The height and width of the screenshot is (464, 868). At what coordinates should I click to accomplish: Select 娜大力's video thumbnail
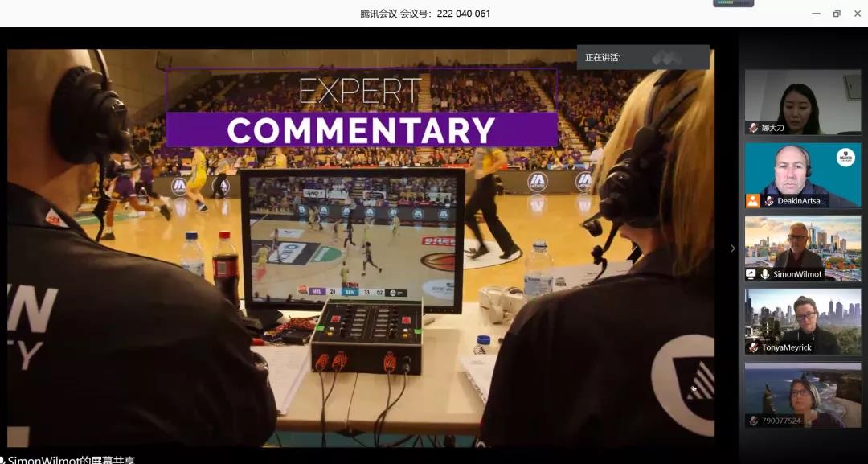click(x=802, y=101)
